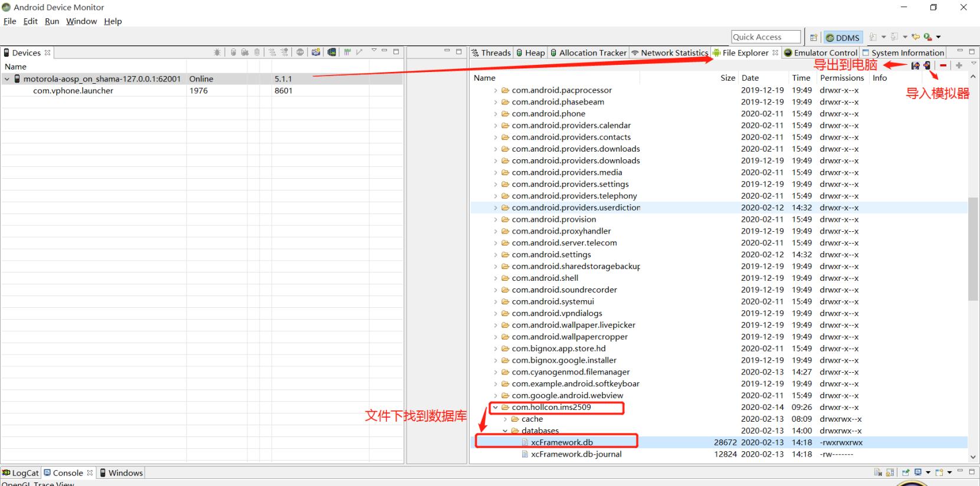Click the Screen Capture camera icon
The image size is (980, 486).
[316, 52]
